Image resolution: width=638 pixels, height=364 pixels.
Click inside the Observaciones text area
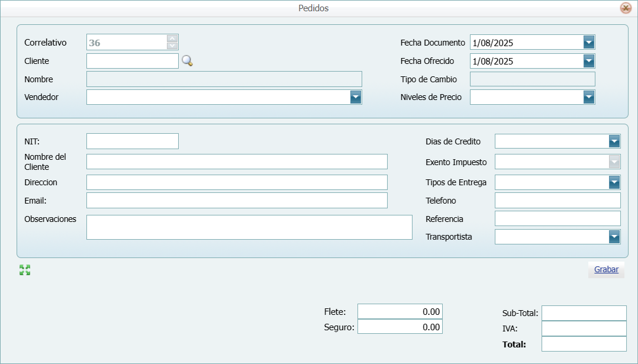click(249, 227)
